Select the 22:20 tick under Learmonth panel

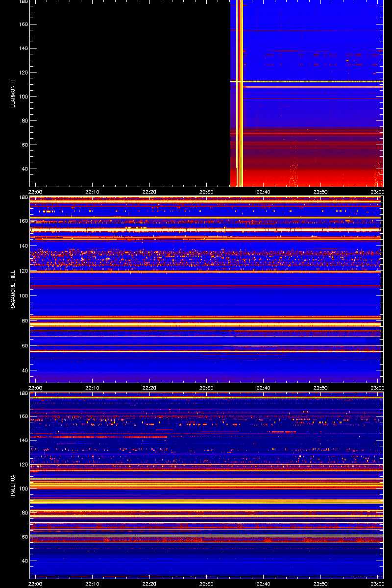click(x=149, y=192)
